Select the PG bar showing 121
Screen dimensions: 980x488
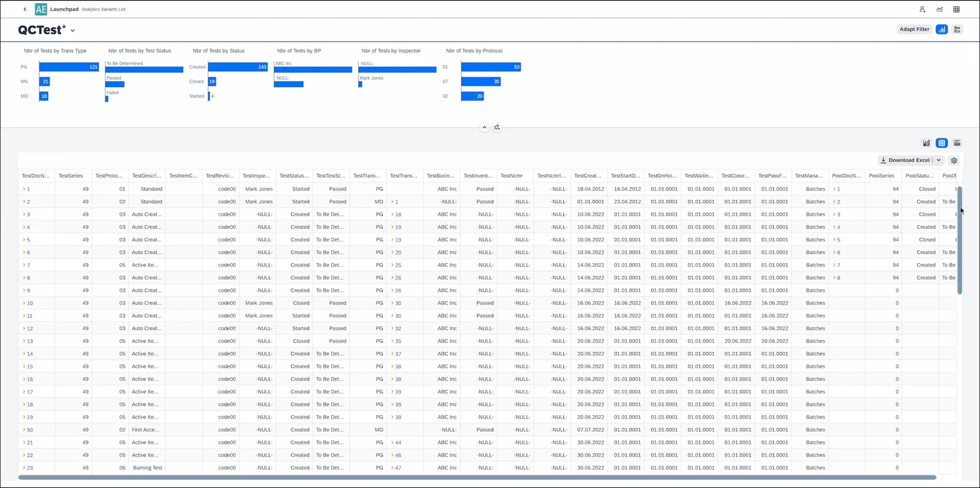[x=69, y=67]
